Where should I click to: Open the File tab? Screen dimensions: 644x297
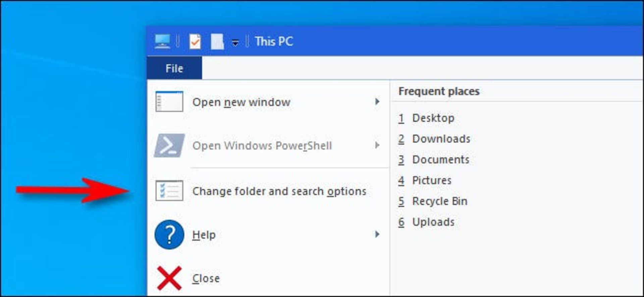[x=174, y=68]
